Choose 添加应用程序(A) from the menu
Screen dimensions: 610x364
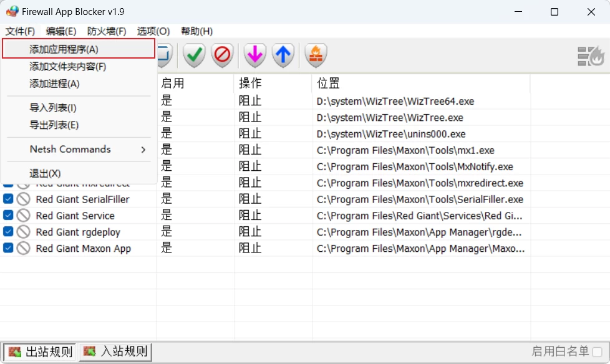[x=79, y=49]
